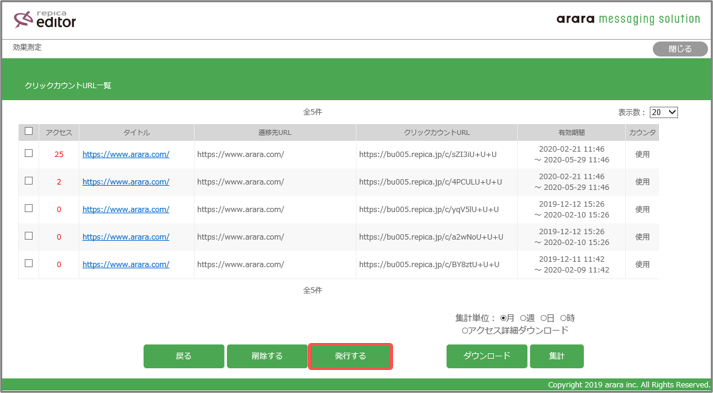The height and width of the screenshot is (393, 713).
Task: Click the クリックカウントURL column header
Action: (437, 132)
